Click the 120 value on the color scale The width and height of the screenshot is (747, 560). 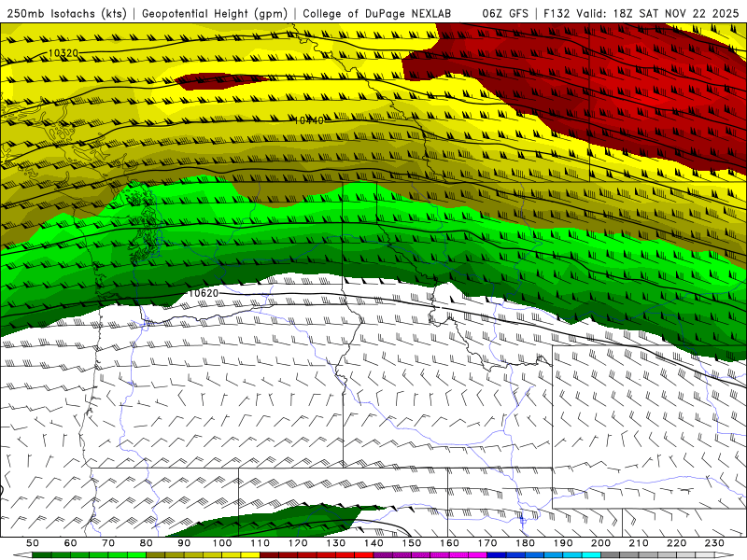298,543
